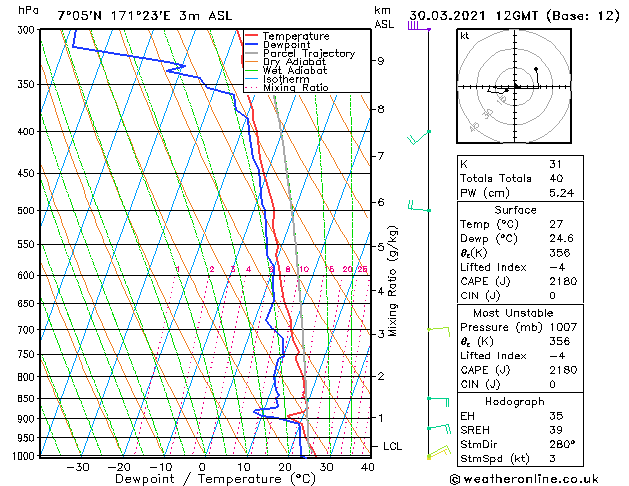629x486 pixels.
Task: Click the surface CAPE (J) label
Action: click(x=485, y=281)
